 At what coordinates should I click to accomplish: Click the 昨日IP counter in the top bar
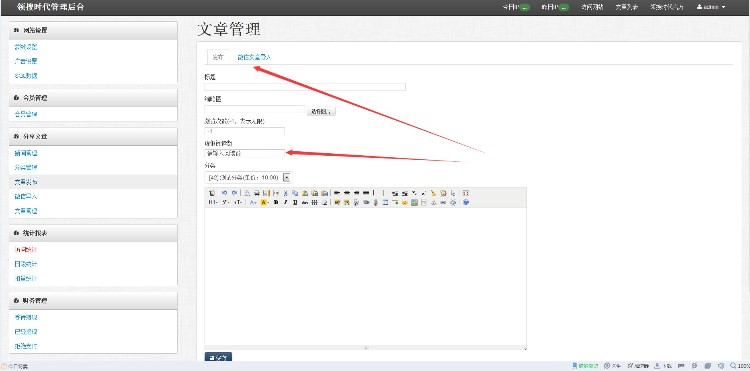(x=555, y=7)
